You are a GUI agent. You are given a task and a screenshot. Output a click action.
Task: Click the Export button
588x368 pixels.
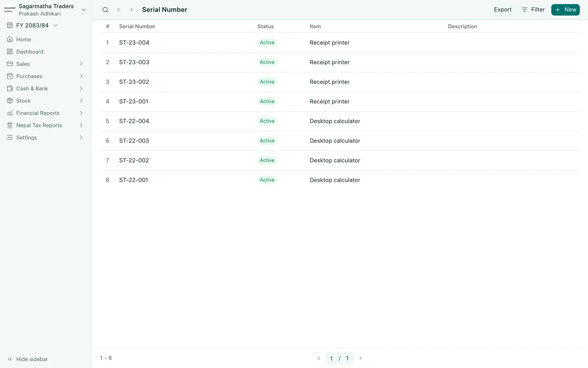coord(503,10)
